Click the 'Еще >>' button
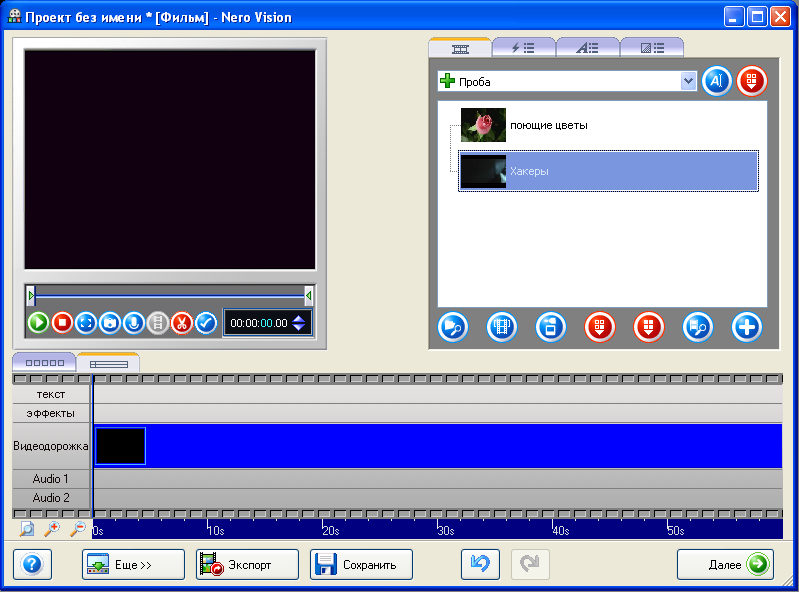799x592 pixels. [x=133, y=564]
